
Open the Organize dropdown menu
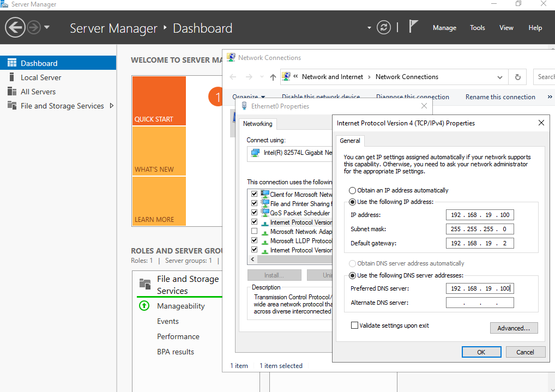click(249, 97)
